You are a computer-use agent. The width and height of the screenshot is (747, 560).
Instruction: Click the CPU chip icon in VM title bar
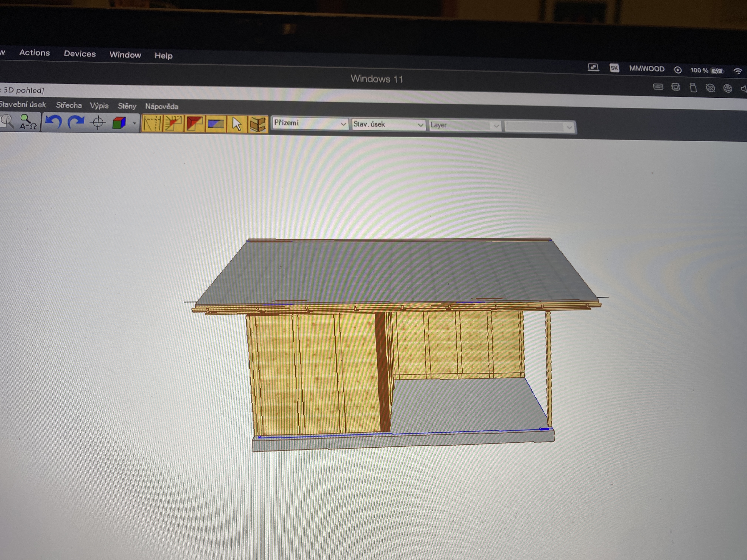676,87
